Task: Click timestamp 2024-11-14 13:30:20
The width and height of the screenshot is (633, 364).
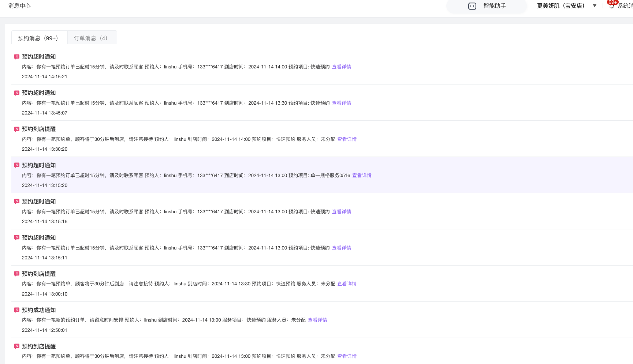Action: [x=44, y=149]
